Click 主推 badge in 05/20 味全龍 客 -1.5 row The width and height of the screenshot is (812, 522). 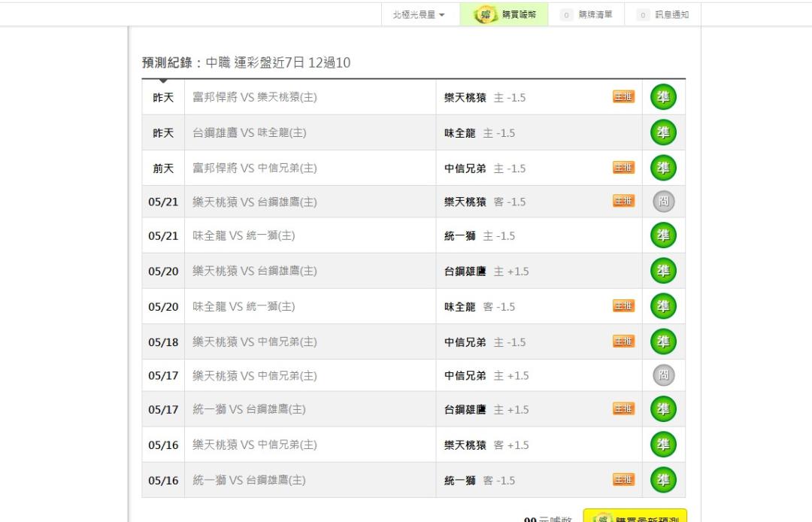[623, 306]
